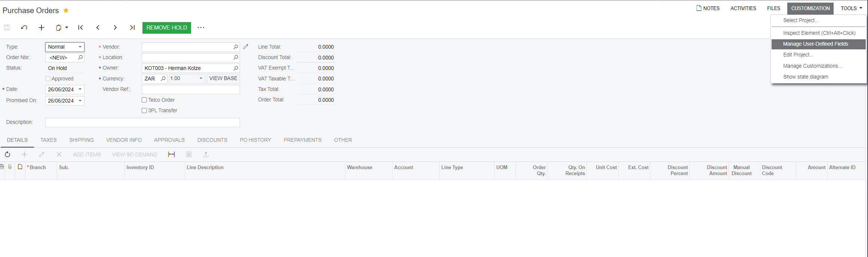
Task: Switch to the Vendor Info tab
Action: [x=124, y=140]
